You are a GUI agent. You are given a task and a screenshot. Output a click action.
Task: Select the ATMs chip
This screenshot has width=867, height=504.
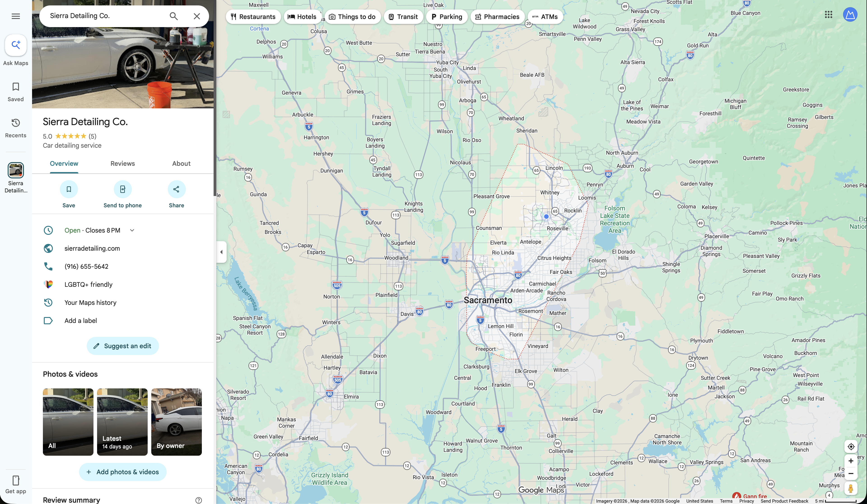(545, 17)
